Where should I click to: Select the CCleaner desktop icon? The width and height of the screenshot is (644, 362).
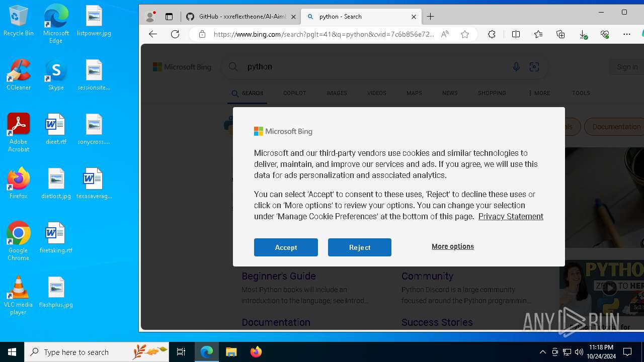[x=19, y=75]
